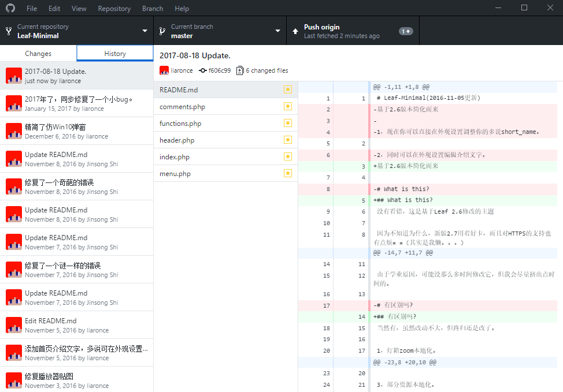Select the 'Edit README.md' commit by liaronce
This screenshot has width=563, height=392.
tap(76, 325)
